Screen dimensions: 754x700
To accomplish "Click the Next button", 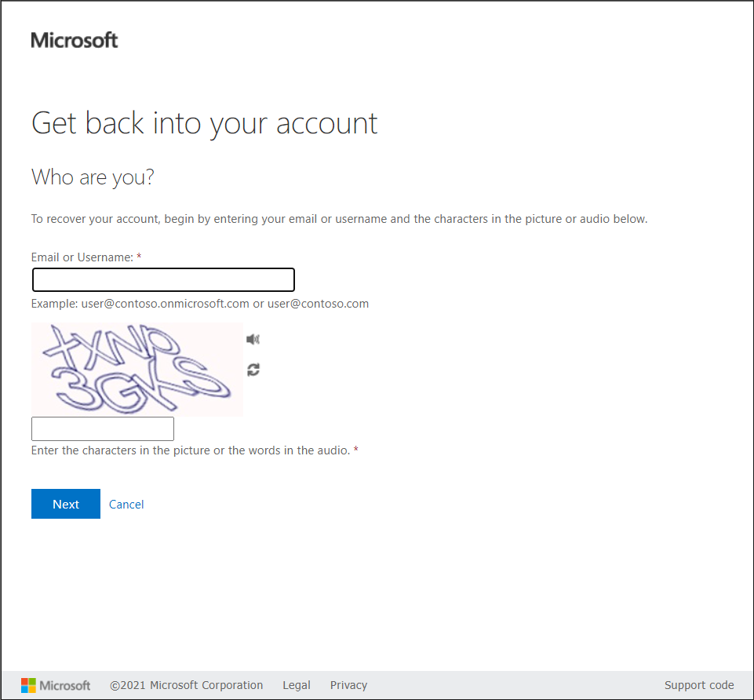I will (x=66, y=504).
